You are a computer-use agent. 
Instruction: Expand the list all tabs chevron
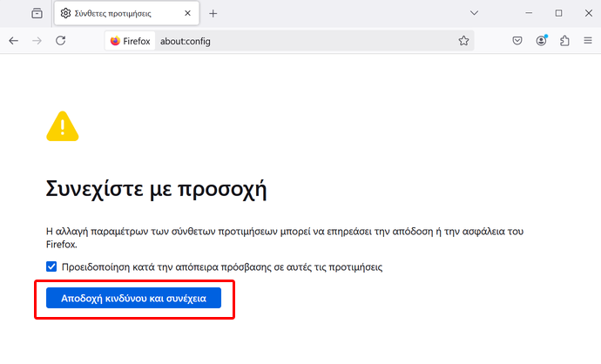[x=474, y=13]
